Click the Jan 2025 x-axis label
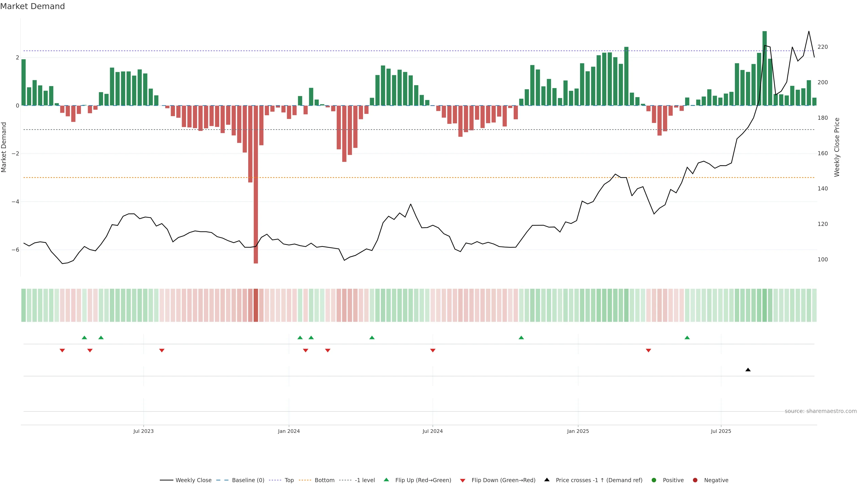This screenshot has height=488, width=868. [x=578, y=431]
